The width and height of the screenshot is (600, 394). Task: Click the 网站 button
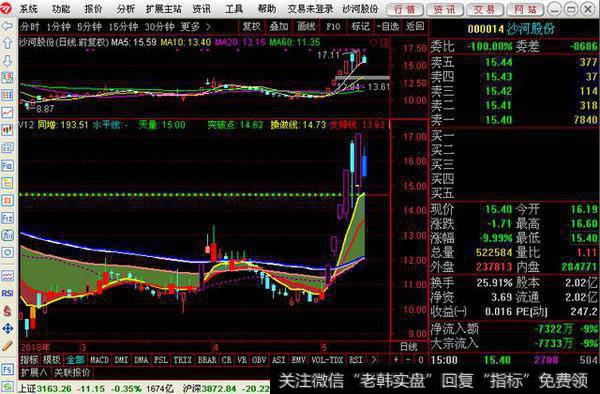click(x=525, y=9)
